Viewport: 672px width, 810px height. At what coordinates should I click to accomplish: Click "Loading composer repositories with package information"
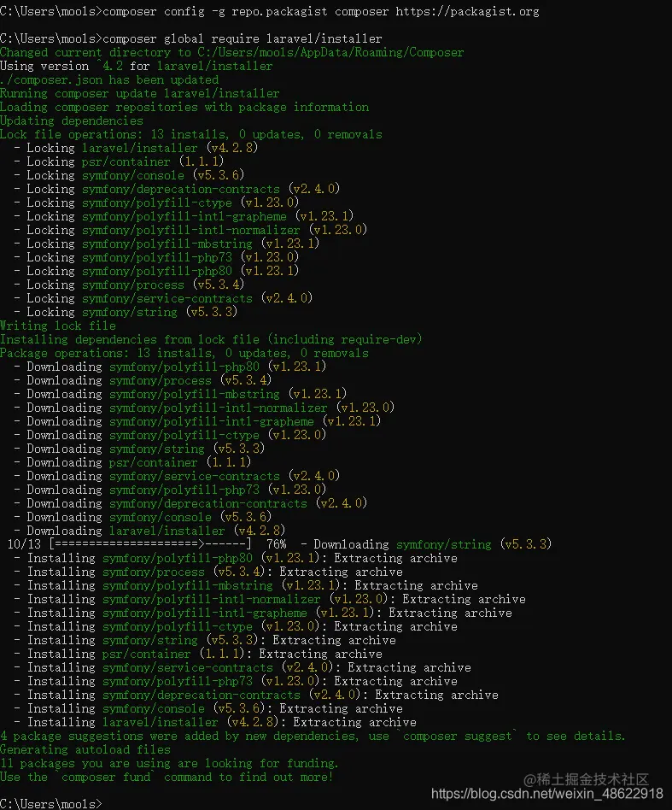pos(184,107)
